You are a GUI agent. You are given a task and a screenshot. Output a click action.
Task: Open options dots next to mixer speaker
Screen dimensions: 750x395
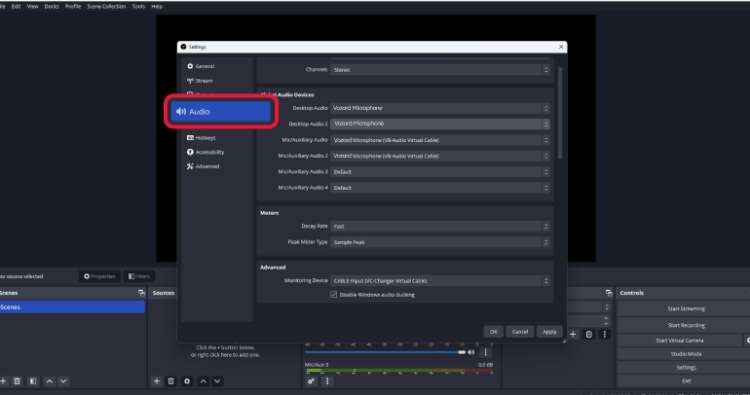coord(485,352)
